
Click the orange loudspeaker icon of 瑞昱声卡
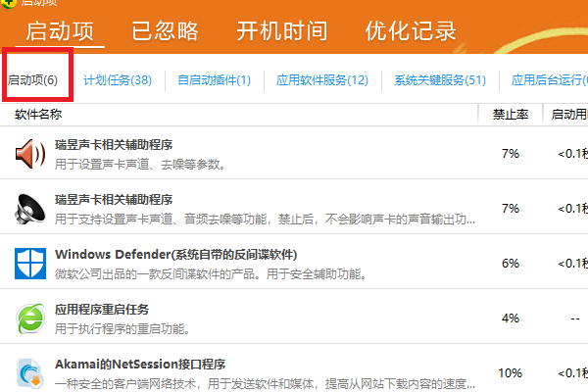tap(30, 154)
